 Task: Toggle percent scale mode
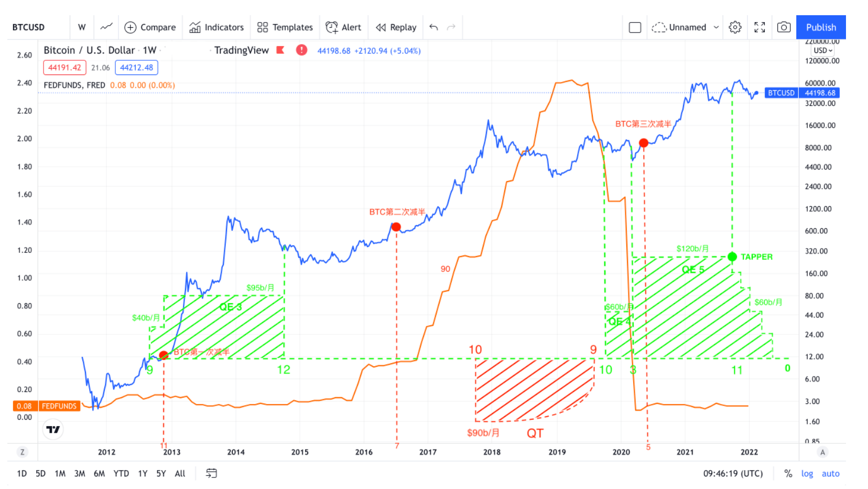(x=788, y=473)
